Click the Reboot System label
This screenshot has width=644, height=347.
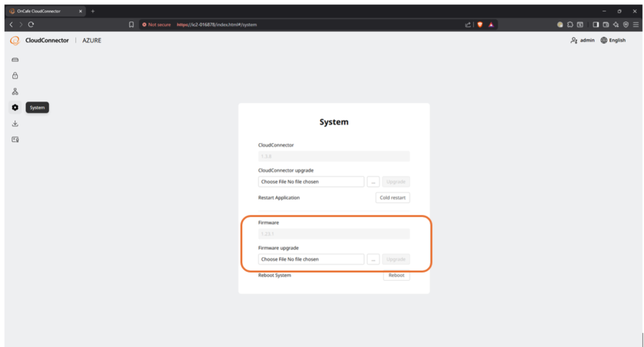274,275
